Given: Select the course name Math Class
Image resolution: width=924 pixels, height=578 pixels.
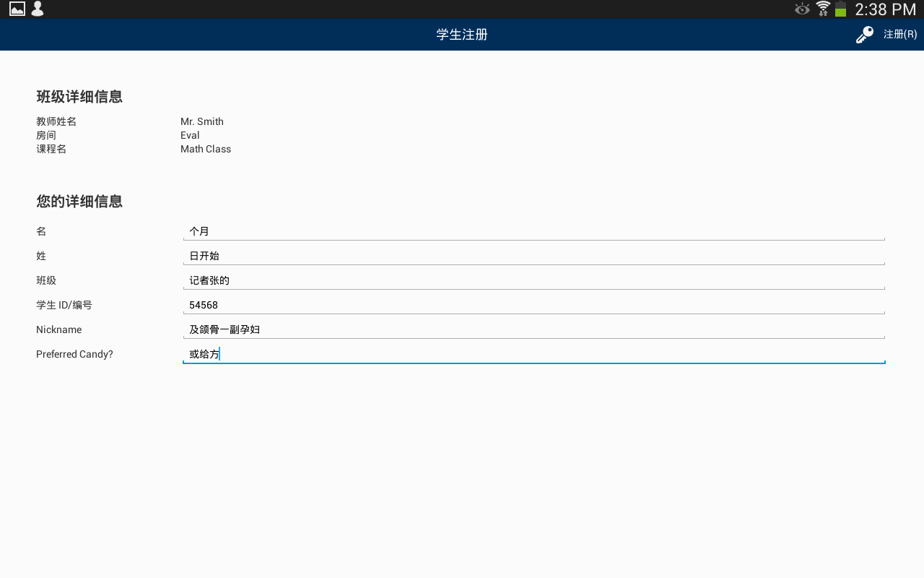Looking at the screenshot, I should click(x=206, y=149).
